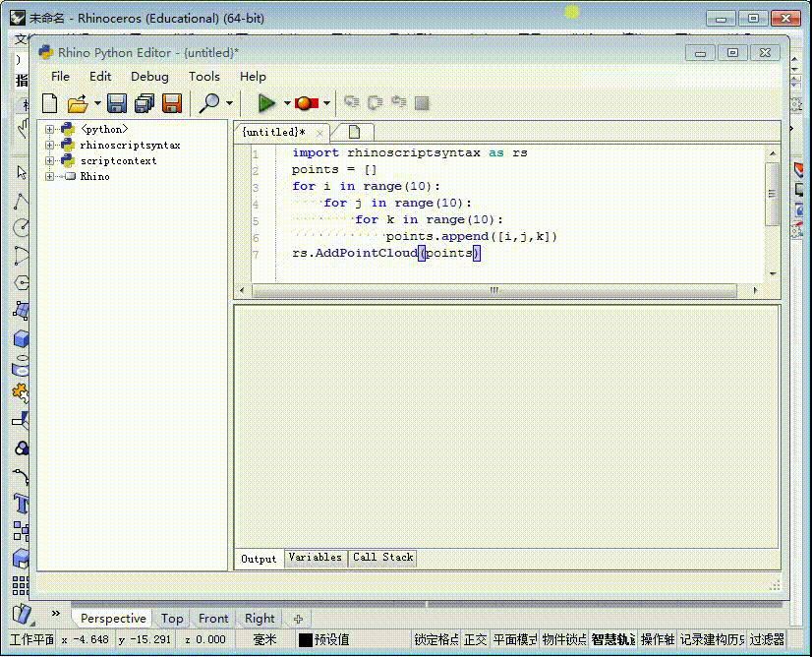Switch to the Front viewport tab
Image resolution: width=812 pixels, height=657 pixels.
[213, 618]
